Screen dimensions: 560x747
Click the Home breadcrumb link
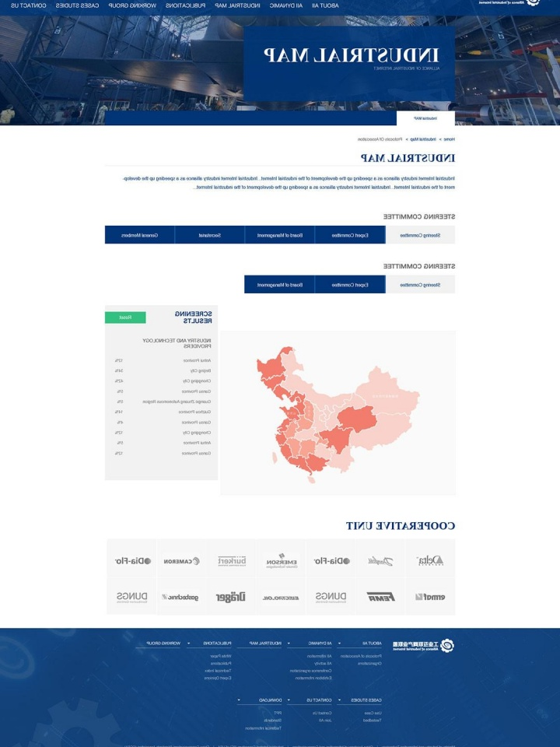click(x=450, y=139)
